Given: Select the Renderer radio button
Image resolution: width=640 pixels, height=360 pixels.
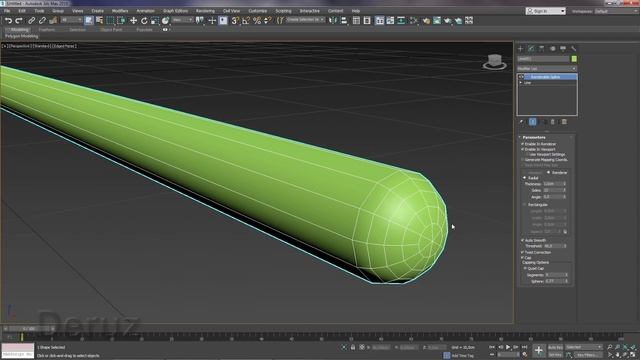Looking at the screenshot, I should click(549, 173).
